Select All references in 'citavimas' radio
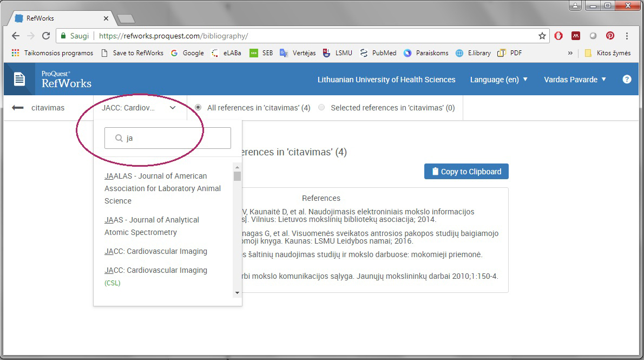 tap(199, 108)
